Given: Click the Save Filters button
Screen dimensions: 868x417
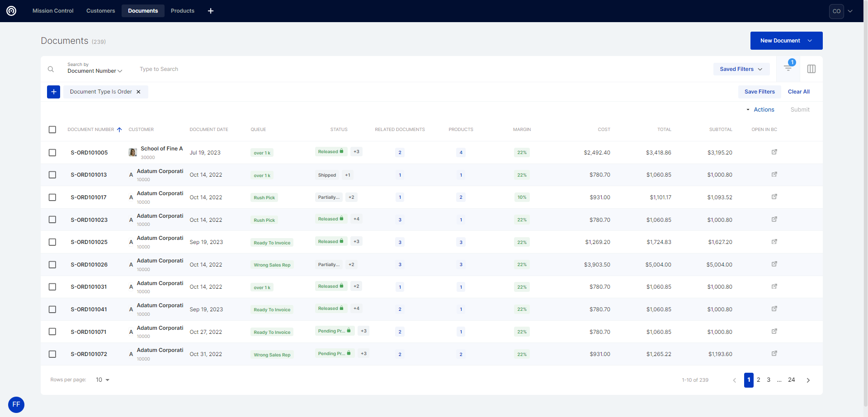Looking at the screenshot, I should tap(759, 92).
